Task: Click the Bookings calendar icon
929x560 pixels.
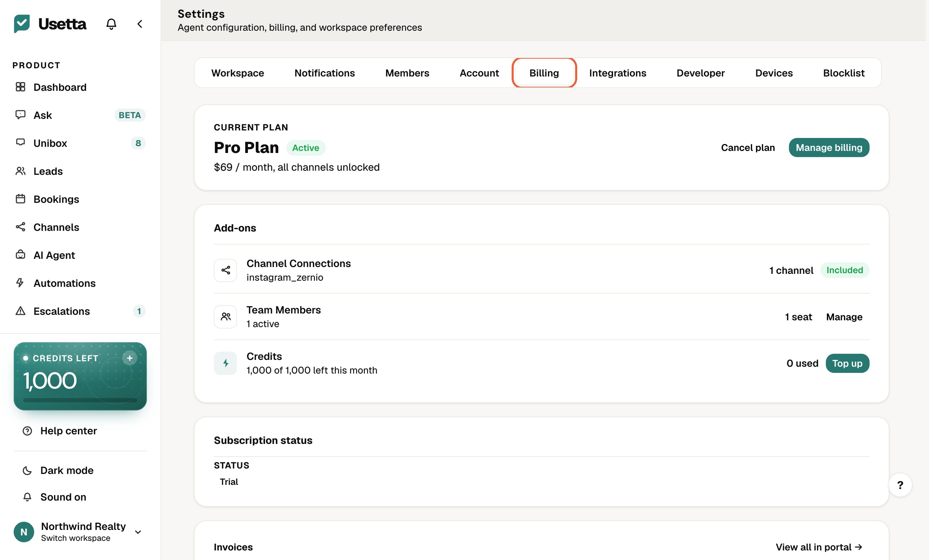Action: [x=20, y=199]
